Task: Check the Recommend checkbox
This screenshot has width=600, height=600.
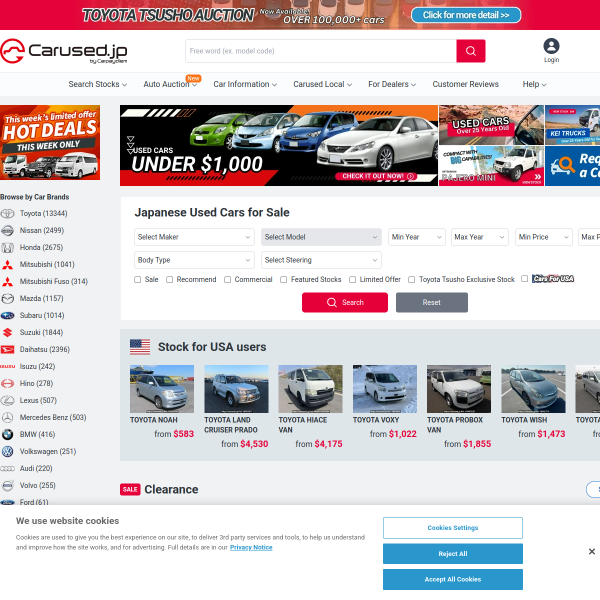Action: (170, 280)
